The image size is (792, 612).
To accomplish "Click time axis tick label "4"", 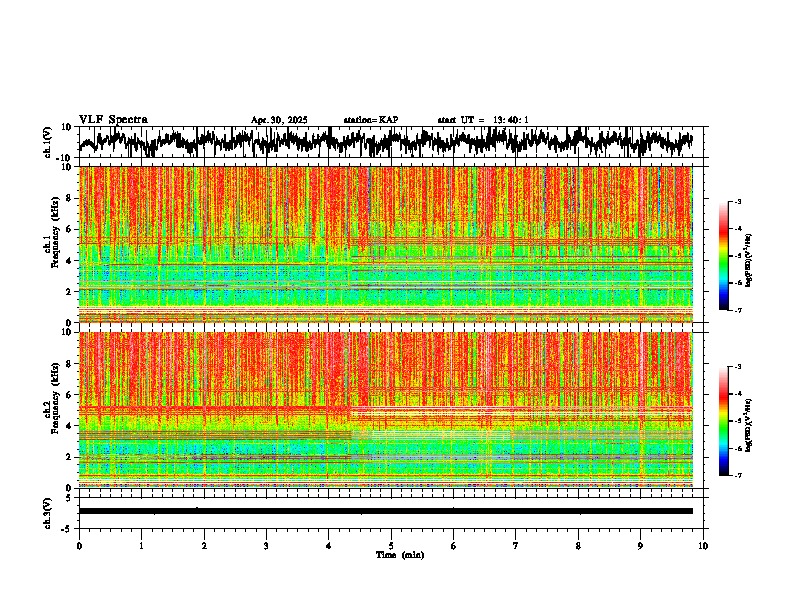I will click(329, 546).
